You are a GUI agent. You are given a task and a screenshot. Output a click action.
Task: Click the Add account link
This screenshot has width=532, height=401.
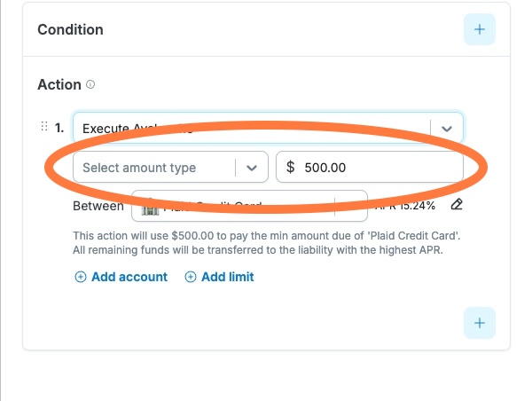click(129, 277)
